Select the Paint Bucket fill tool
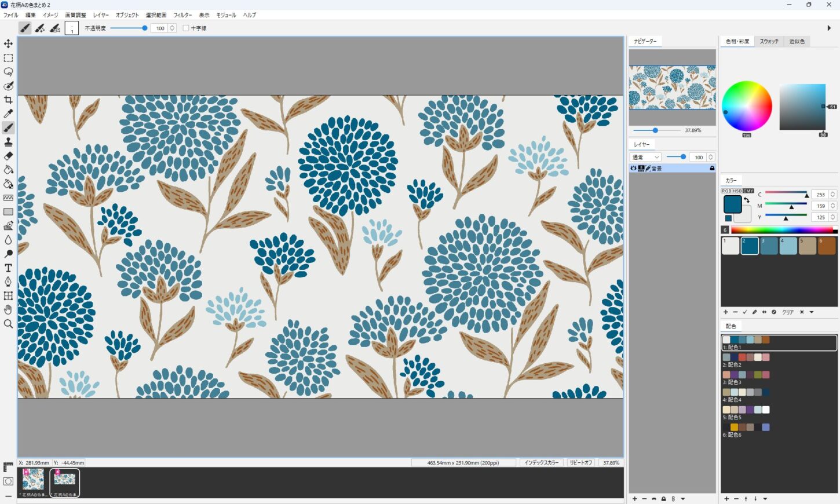This screenshot has width=840, height=504. tap(8, 170)
